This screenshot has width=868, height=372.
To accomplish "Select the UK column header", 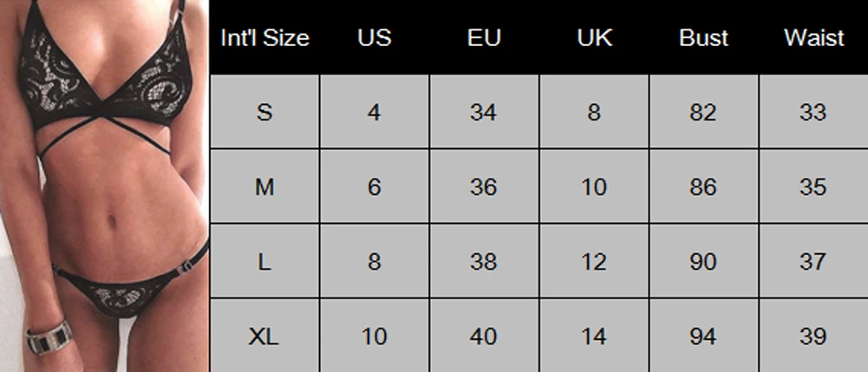I will coord(594,37).
